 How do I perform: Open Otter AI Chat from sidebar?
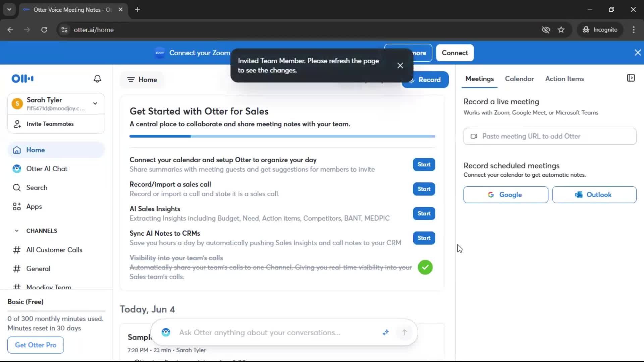coord(56,169)
